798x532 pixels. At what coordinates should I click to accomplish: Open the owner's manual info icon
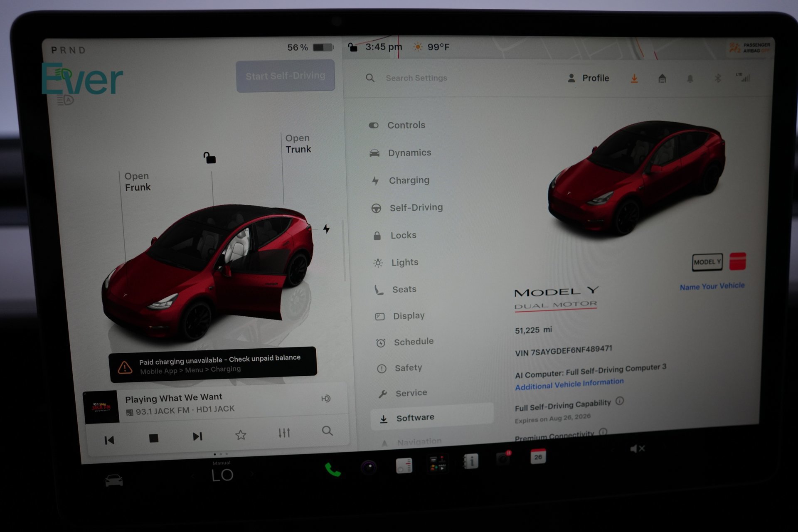coord(471,461)
